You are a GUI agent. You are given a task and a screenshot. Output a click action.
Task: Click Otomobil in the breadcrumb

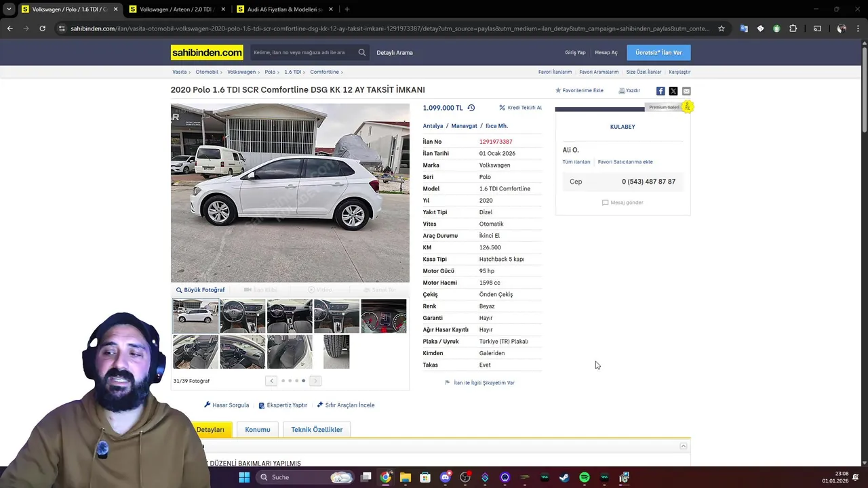point(207,72)
